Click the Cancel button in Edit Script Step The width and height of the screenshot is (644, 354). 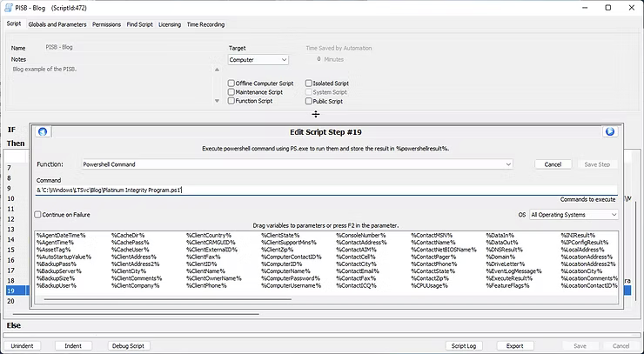(553, 164)
